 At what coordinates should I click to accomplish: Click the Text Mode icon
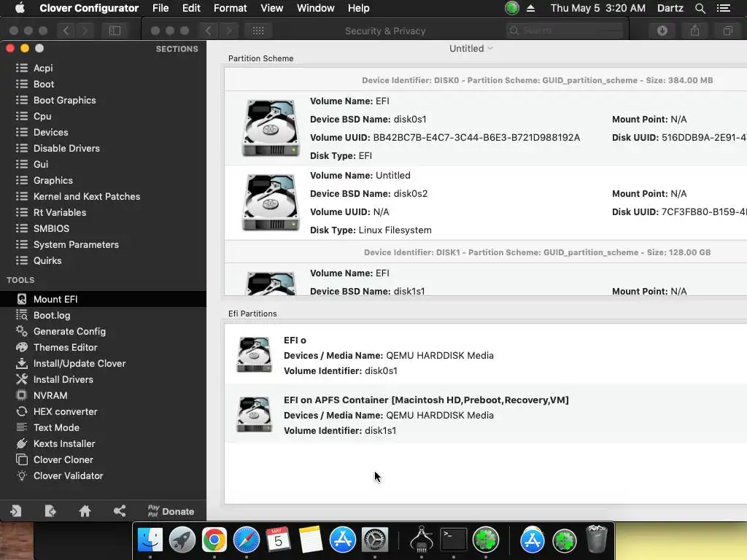pyautogui.click(x=22, y=427)
